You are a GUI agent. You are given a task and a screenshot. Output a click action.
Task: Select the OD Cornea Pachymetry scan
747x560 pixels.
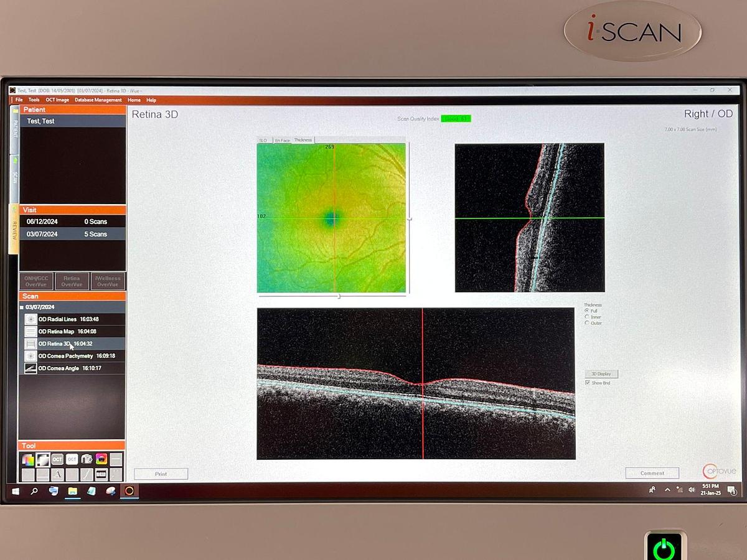point(65,356)
